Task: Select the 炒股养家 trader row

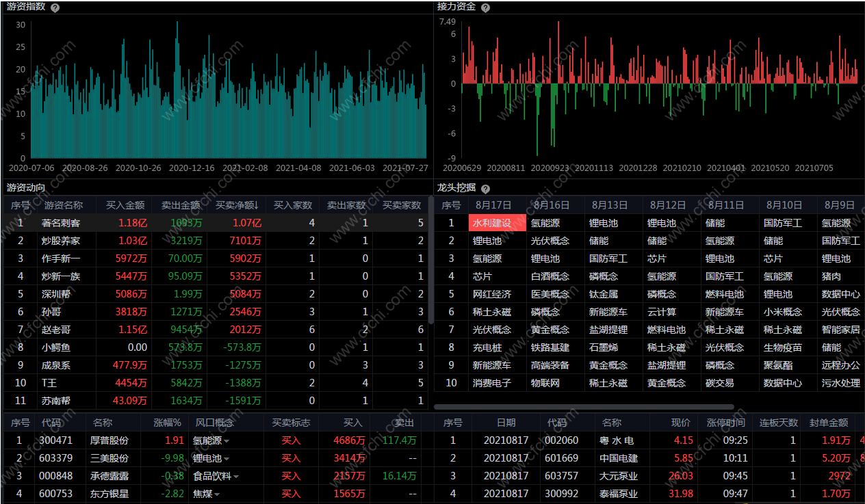Action: 61,241
